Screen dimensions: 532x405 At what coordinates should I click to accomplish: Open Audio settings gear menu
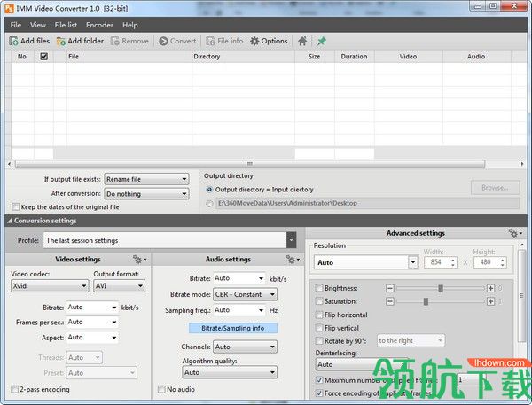[x=293, y=260]
